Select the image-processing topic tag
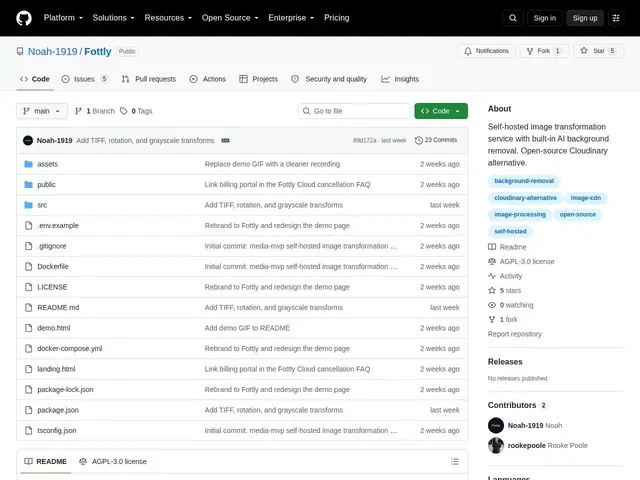 pos(520,215)
